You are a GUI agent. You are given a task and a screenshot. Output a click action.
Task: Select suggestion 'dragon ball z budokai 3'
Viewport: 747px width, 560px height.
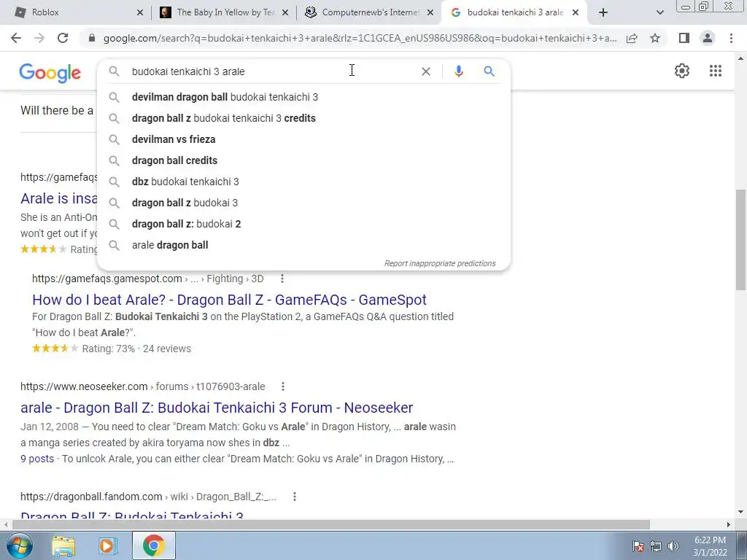[x=303, y=203]
